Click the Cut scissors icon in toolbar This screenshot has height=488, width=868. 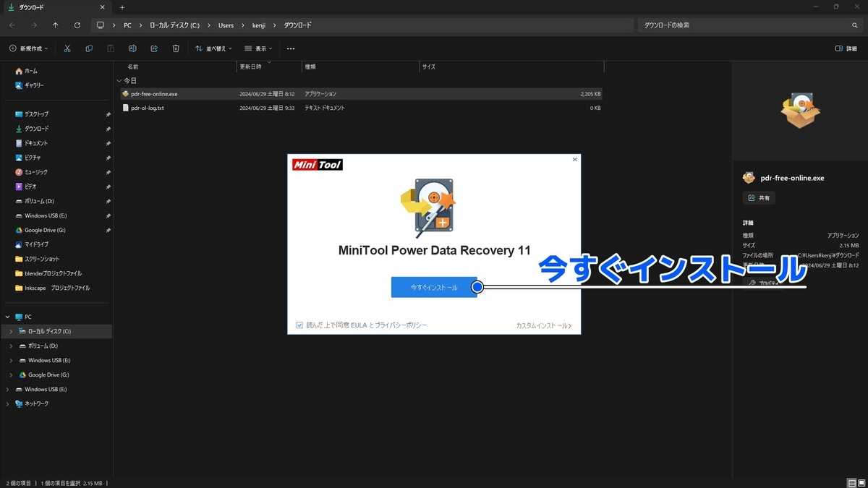pyautogui.click(x=67, y=48)
